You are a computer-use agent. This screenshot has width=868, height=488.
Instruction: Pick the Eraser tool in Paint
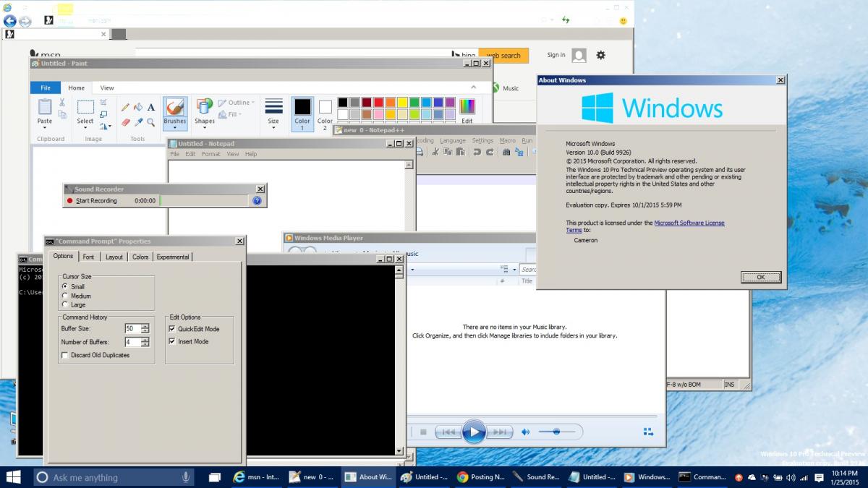125,122
